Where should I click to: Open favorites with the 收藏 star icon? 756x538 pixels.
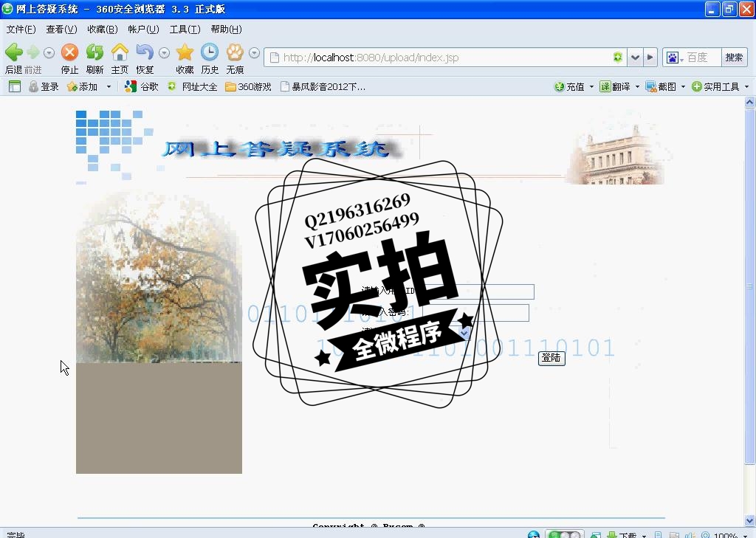click(x=185, y=52)
